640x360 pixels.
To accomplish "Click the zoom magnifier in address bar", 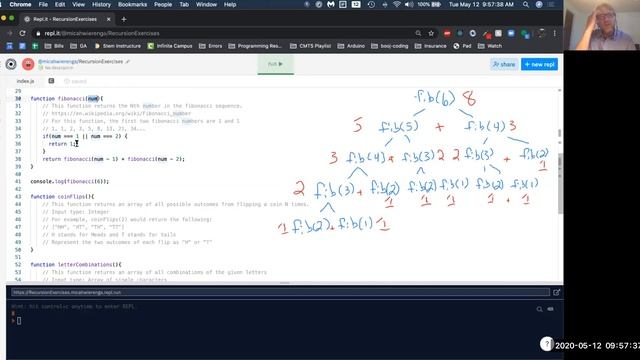I will [418, 33].
